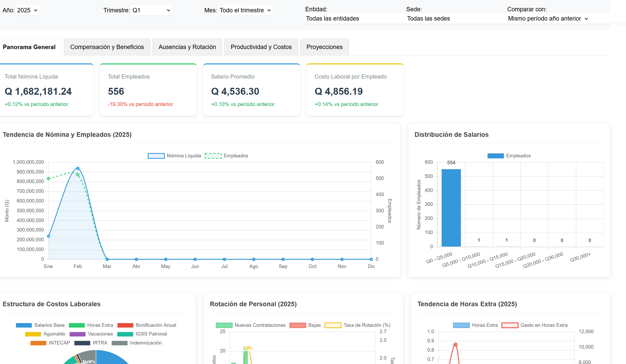Open the Año 2025 dropdown
The width and height of the screenshot is (626, 364).
point(28,10)
